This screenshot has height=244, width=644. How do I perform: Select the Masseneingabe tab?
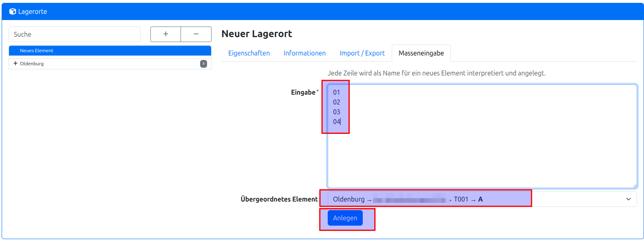[421, 53]
